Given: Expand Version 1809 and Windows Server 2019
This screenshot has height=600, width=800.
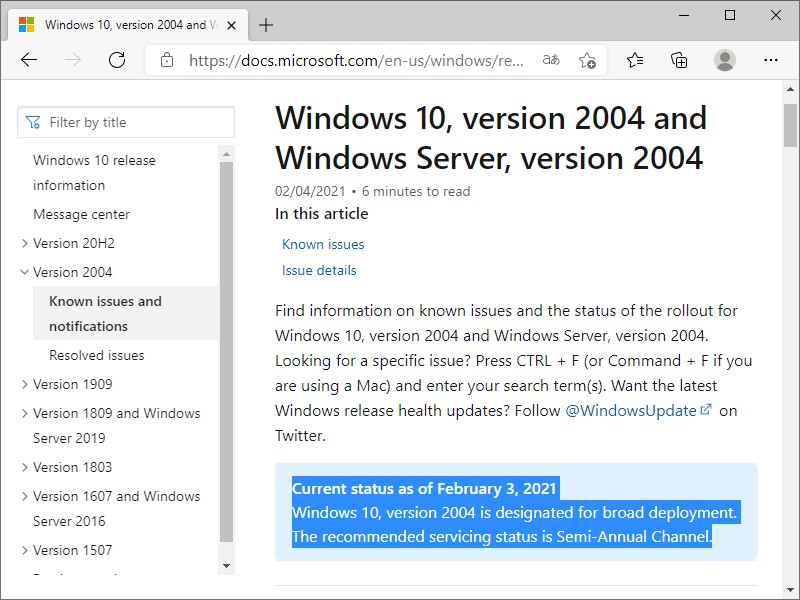Looking at the screenshot, I should (x=25, y=413).
